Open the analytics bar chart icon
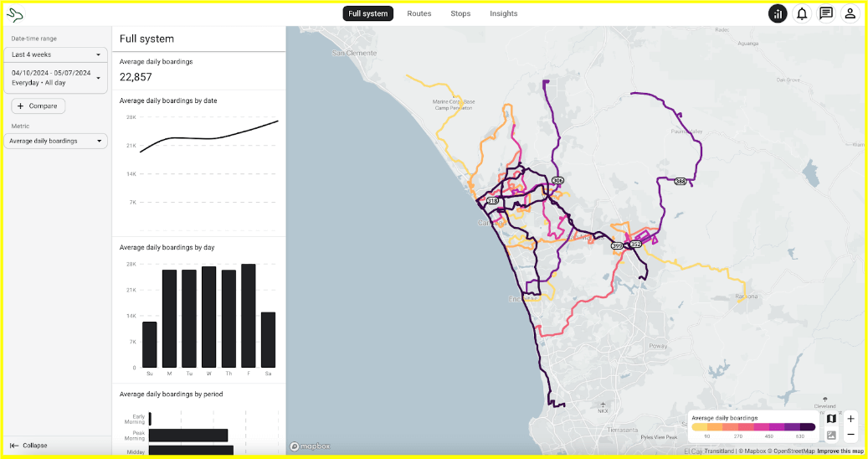 coord(778,13)
